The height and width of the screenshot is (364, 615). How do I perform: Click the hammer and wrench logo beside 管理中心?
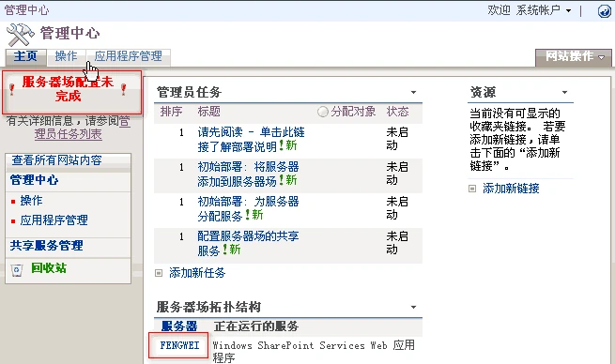tap(21, 35)
